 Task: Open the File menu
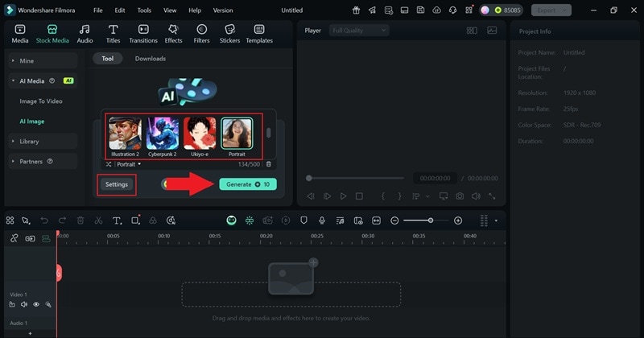pyautogui.click(x=97, y=10)
